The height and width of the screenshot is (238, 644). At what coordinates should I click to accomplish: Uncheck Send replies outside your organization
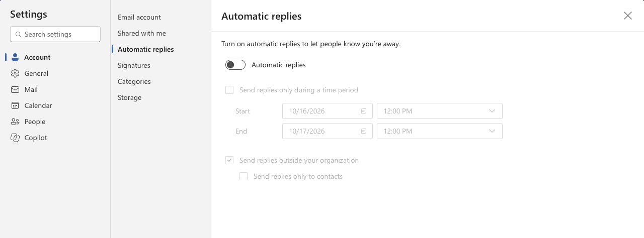click(x=229, y=160)
